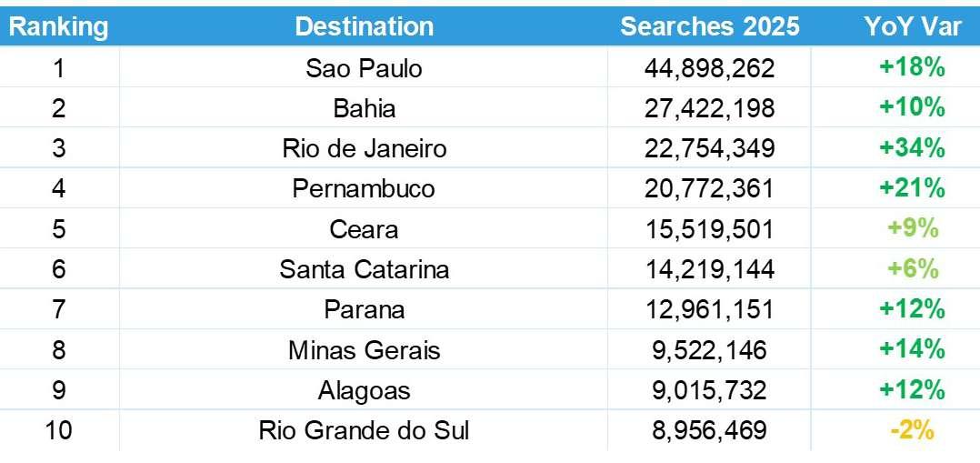Select the Rio Grande do Sul cell

364,430
